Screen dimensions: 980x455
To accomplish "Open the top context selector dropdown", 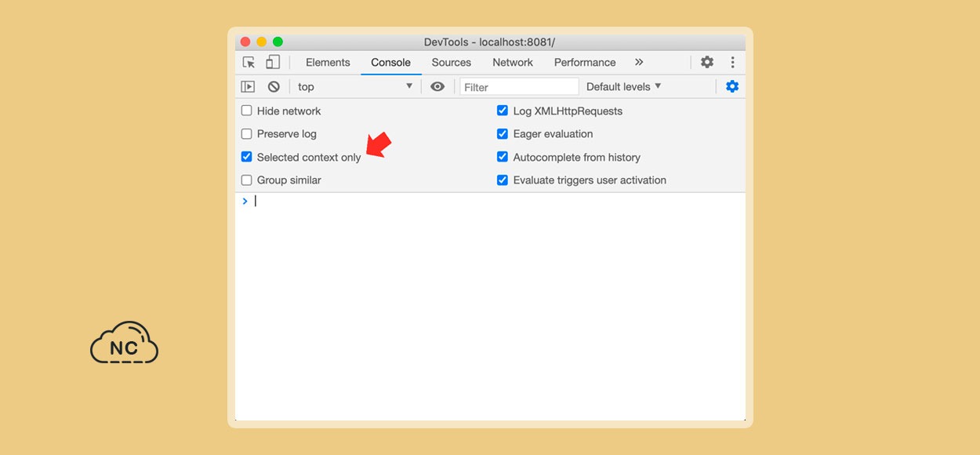I will click(355, 86).
